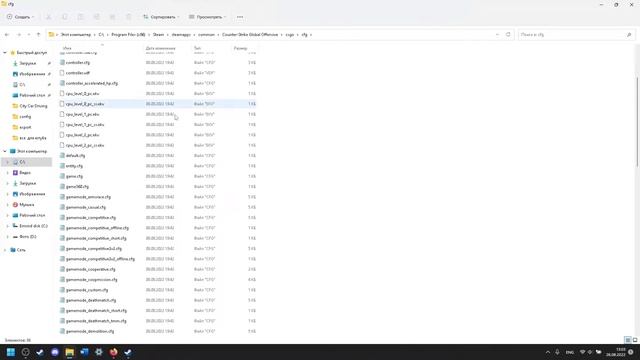This screenshot has width=640, height=360.
Task: Select file controller_accelerated_hp.cfg
Action: tap(91, 83)
